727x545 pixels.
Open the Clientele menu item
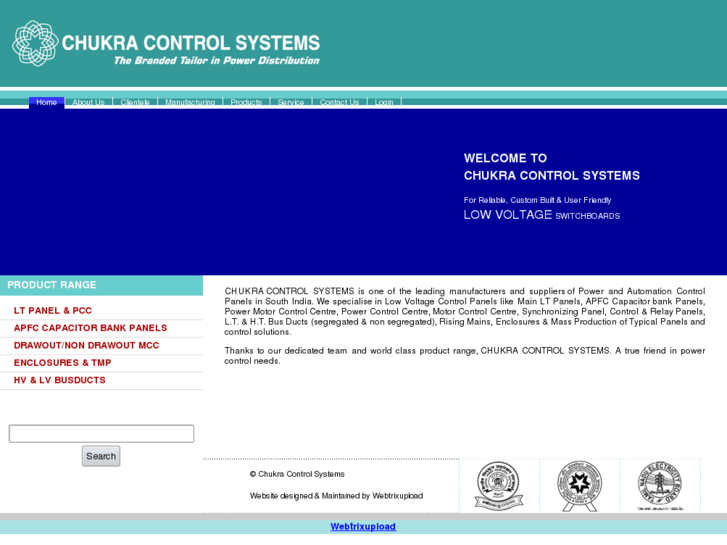[x=135, y=102]
